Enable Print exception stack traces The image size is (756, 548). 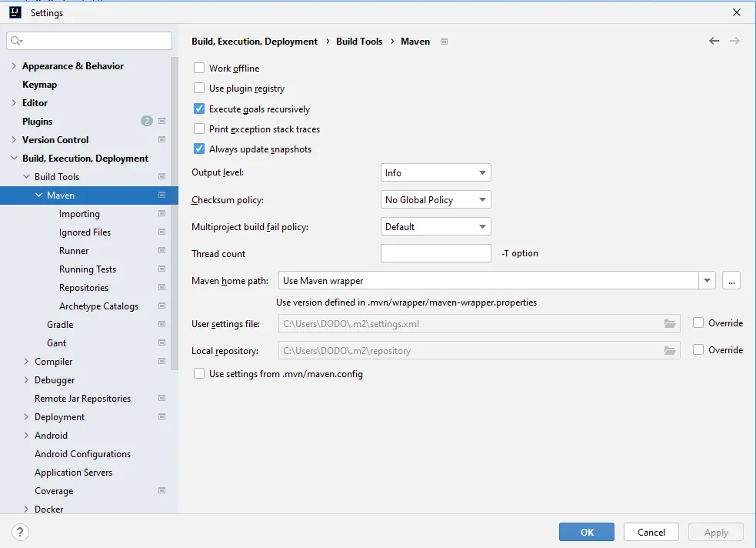pos(199,129)
